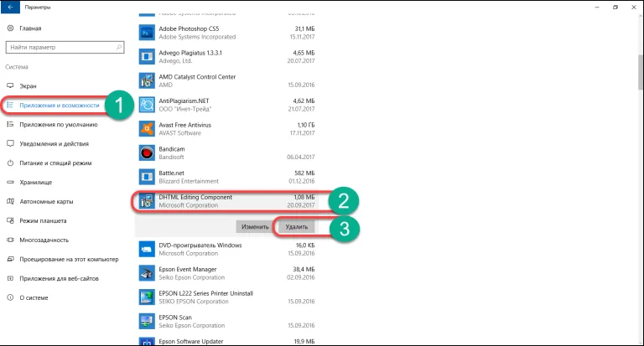Click the list icon beside Приложения и возможности
Viewport: 644px width, 346px height.
10,105
